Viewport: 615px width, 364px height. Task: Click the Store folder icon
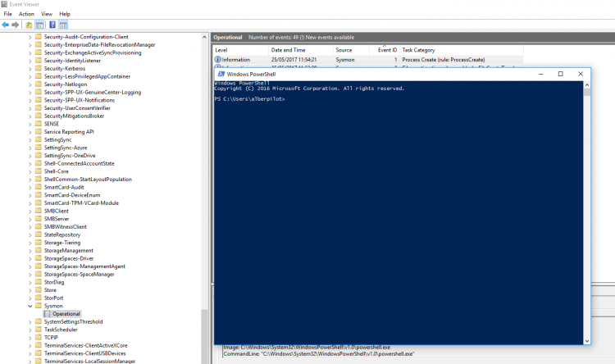point(38,290)
